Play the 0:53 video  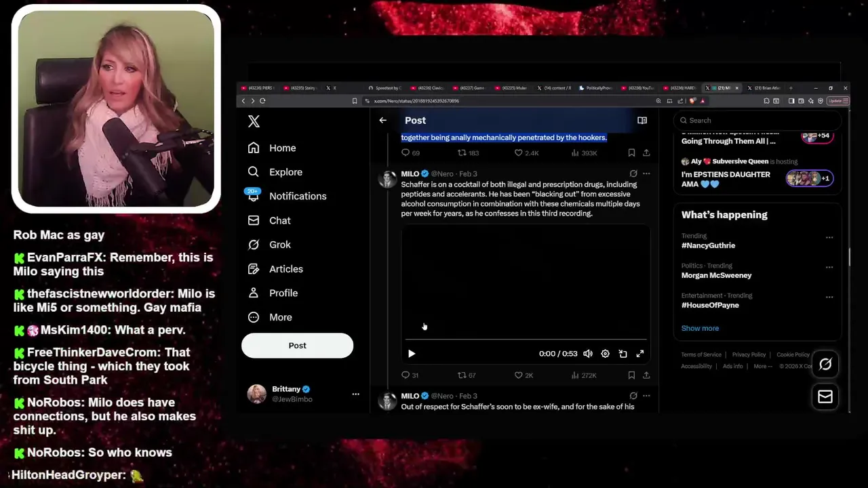(x=412, y=354)
